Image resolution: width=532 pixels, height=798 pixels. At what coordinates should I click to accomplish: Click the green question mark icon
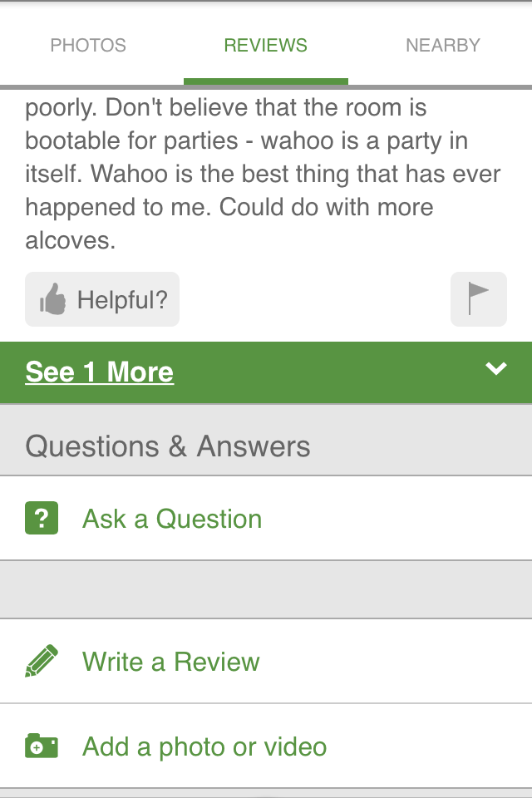pyautogui.click(x=42, y=518)
